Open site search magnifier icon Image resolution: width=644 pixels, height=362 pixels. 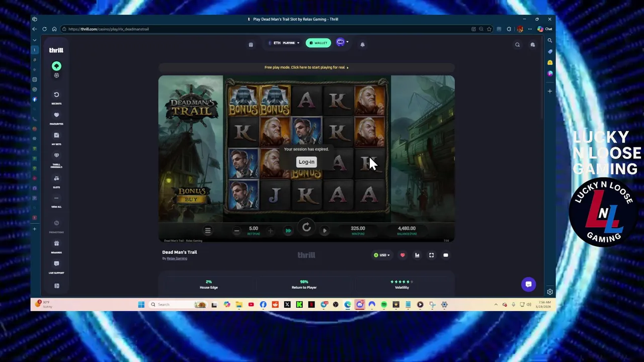[517, 45]
